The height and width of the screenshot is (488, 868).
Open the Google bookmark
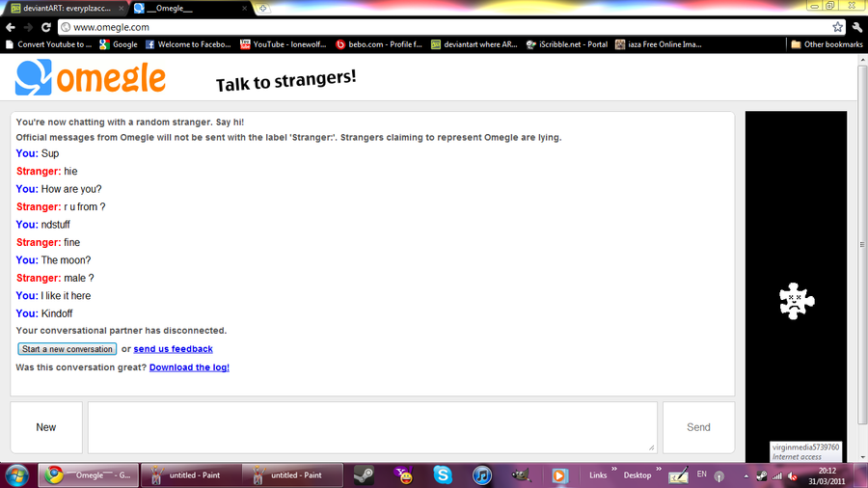(x=118, y=44)
